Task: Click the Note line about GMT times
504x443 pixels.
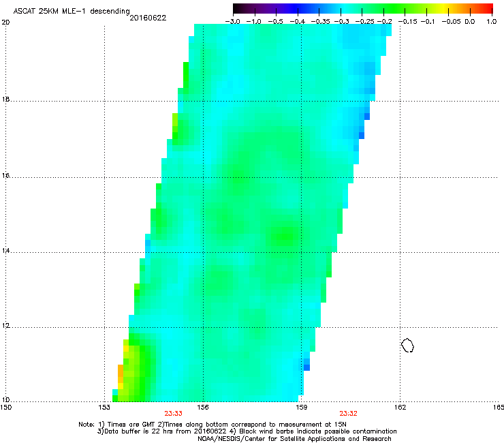Action: (212, 425)
